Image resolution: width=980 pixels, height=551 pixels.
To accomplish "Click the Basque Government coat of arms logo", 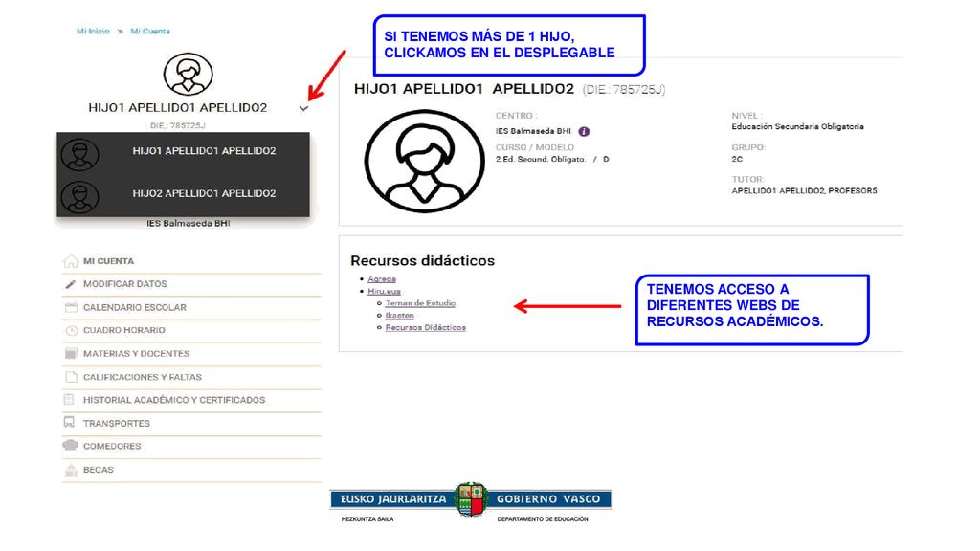I will click(471, 499).
